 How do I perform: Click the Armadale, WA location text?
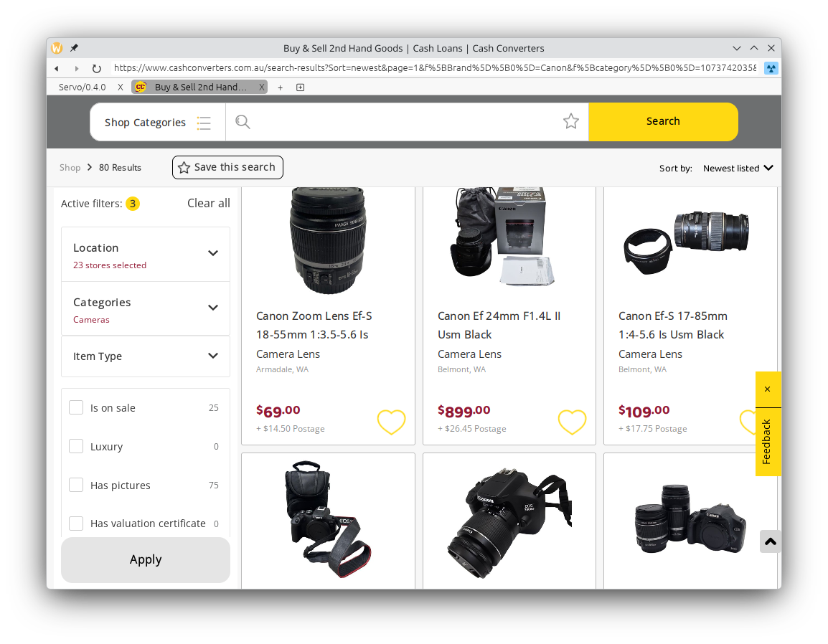click(x=283, y=369)
